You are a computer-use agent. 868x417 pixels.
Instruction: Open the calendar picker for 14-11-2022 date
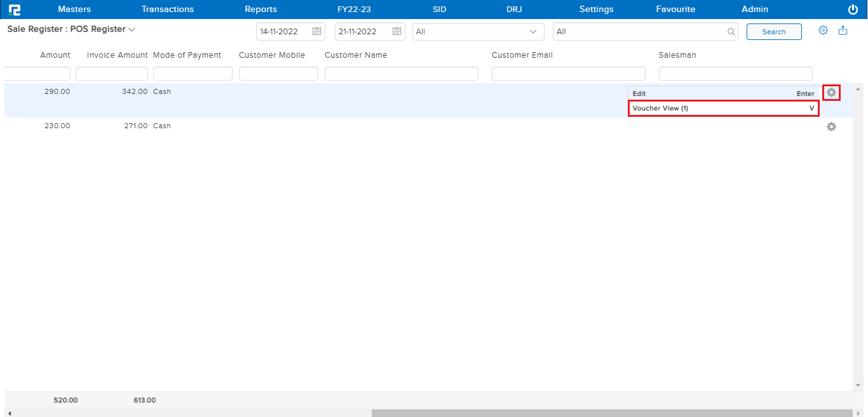point(317,32)
